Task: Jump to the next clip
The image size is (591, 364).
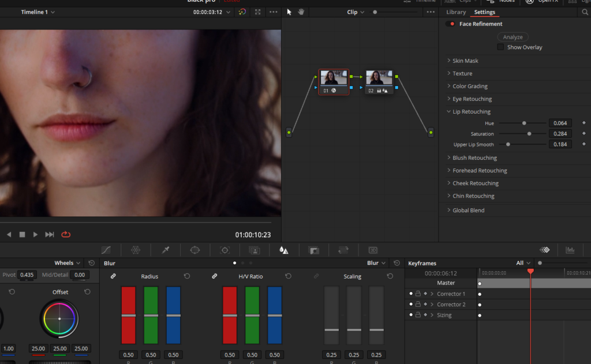Action: coord(50,234)
